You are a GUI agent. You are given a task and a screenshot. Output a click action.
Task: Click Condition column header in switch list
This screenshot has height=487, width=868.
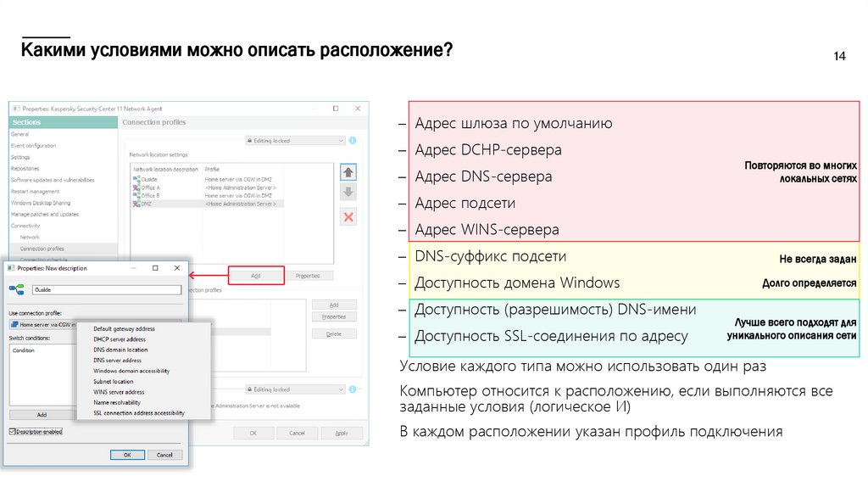(24, 350)
